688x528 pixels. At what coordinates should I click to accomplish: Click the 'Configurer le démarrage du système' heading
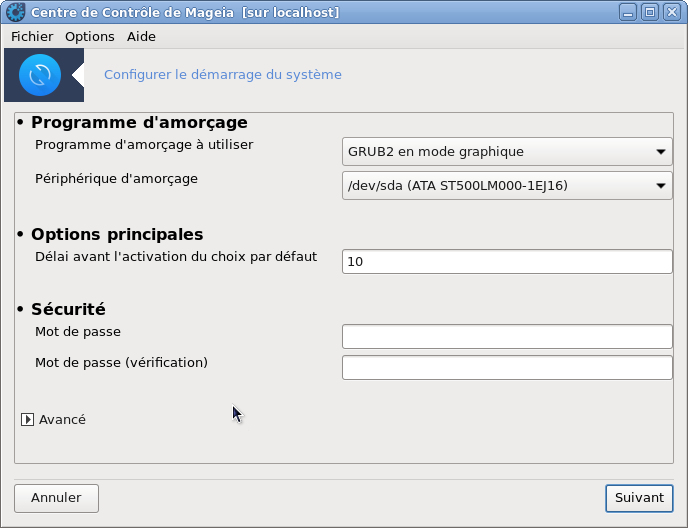click(222, 75)
